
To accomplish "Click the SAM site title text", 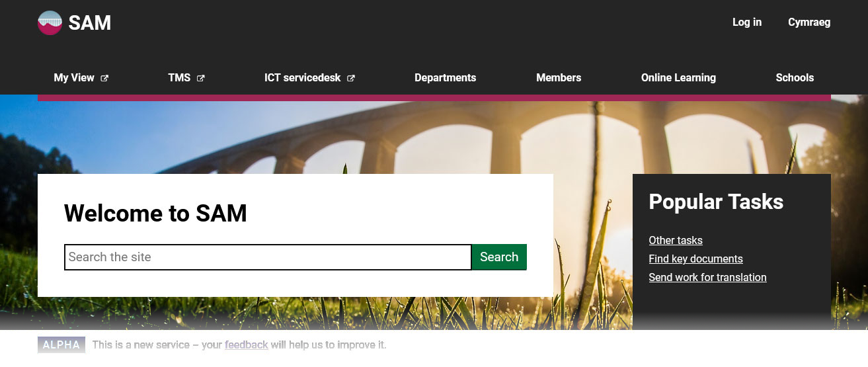I will click(x=90, y=22).
